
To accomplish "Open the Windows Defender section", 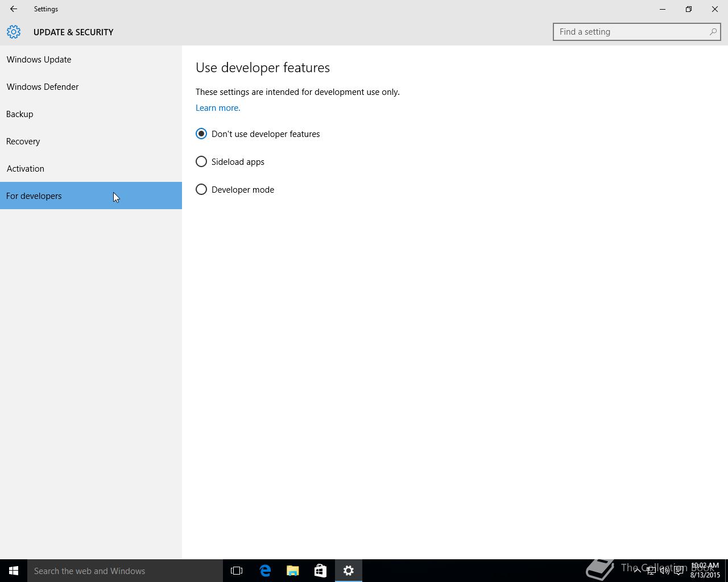I will point(91,87).
